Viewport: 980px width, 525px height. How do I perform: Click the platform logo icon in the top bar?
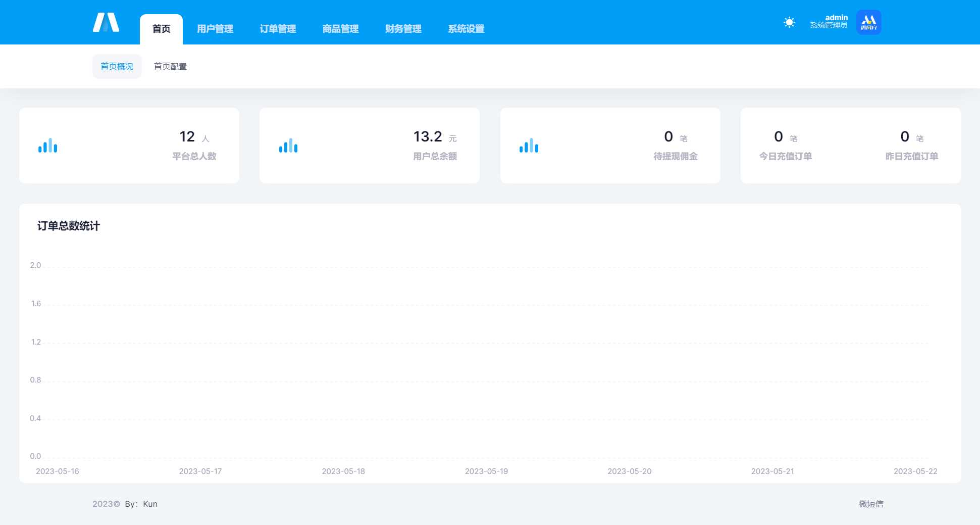107,22
